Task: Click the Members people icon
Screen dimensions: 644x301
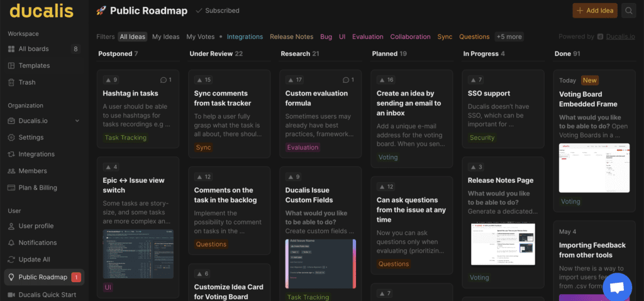Action: point(11,171)
